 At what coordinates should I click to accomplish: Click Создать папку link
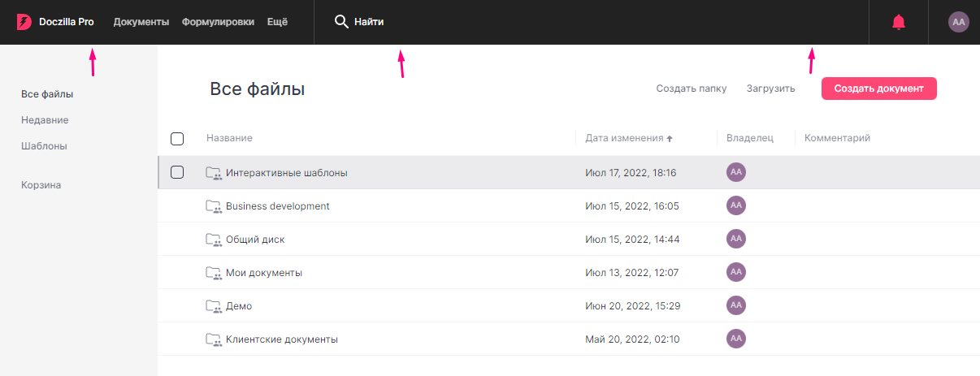(692, 89)
